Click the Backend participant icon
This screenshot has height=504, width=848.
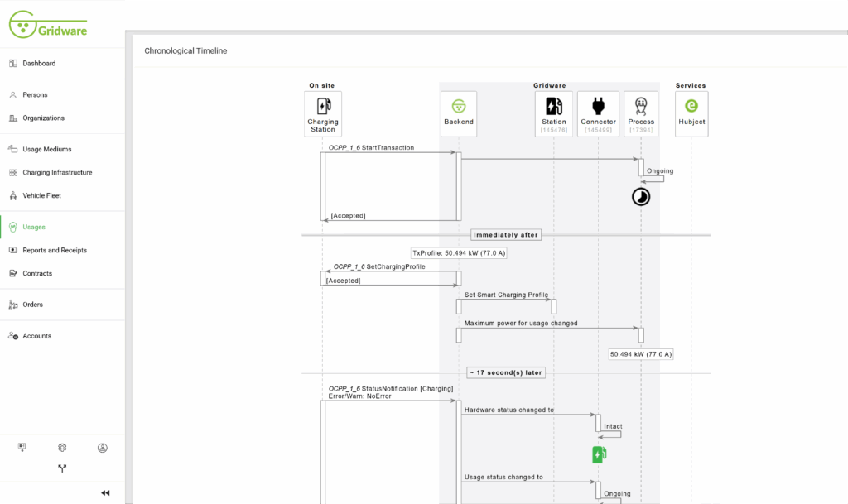[459, 106]
